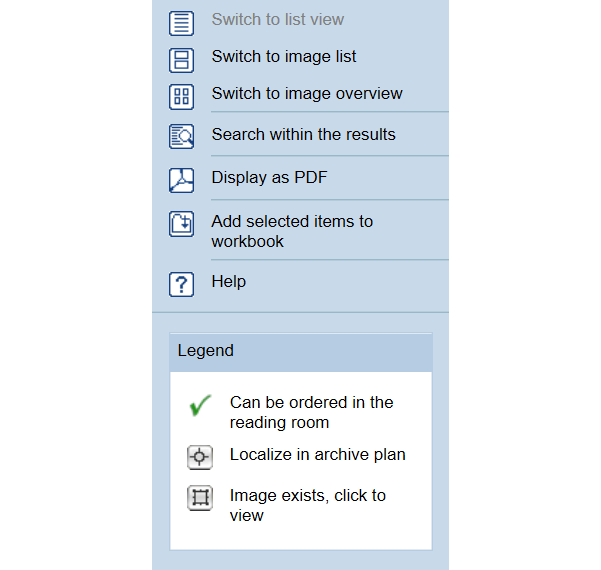Open Search within the results

[x=304, y=134]
